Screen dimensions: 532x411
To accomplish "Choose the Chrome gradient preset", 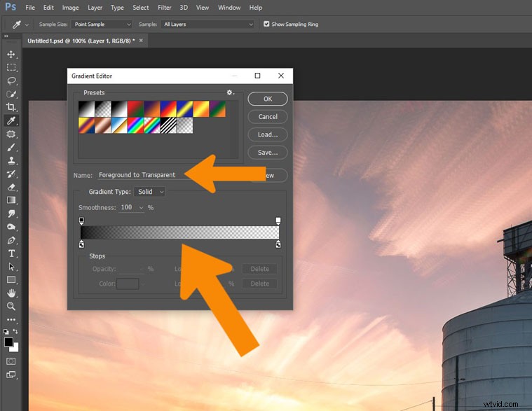I will (119, 125).
